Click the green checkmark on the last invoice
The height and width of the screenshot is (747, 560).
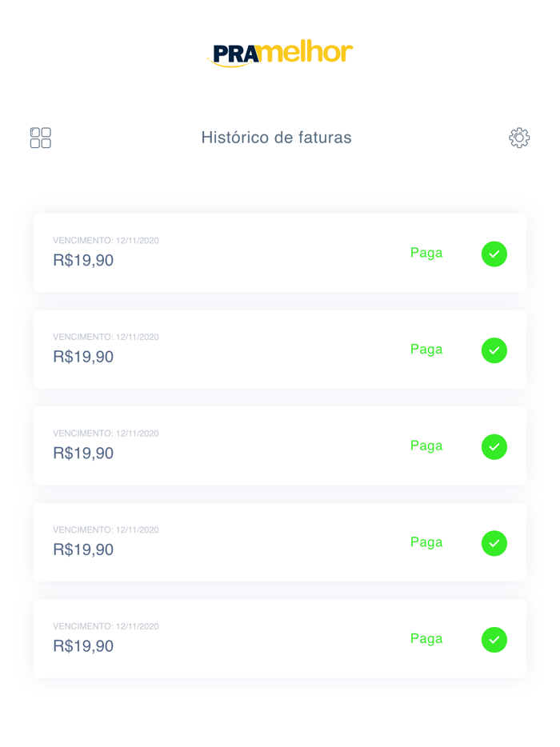click(x=494, y=640)
